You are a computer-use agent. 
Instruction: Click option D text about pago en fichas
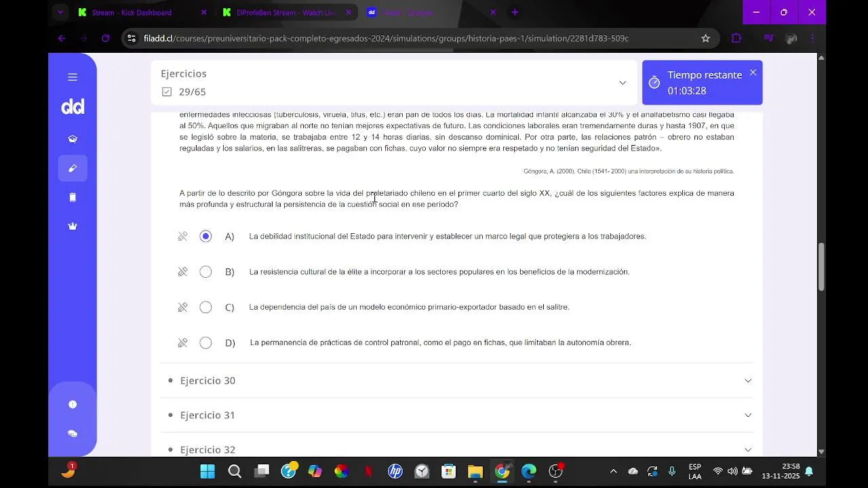(x=440, y=343)
